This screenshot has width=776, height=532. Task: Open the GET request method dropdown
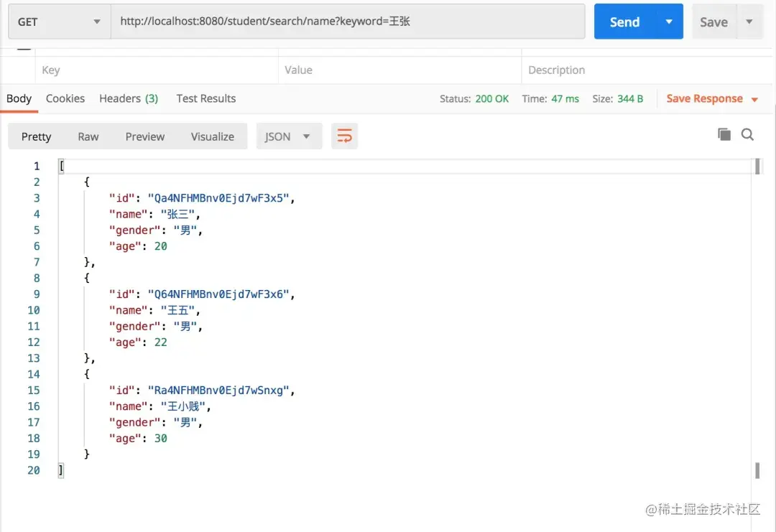point(57,22)
